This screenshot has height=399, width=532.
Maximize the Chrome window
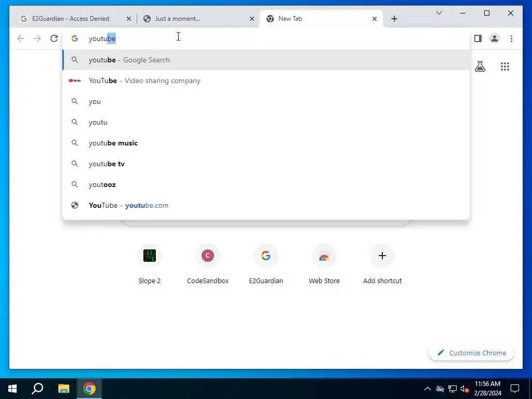(486, 13)
